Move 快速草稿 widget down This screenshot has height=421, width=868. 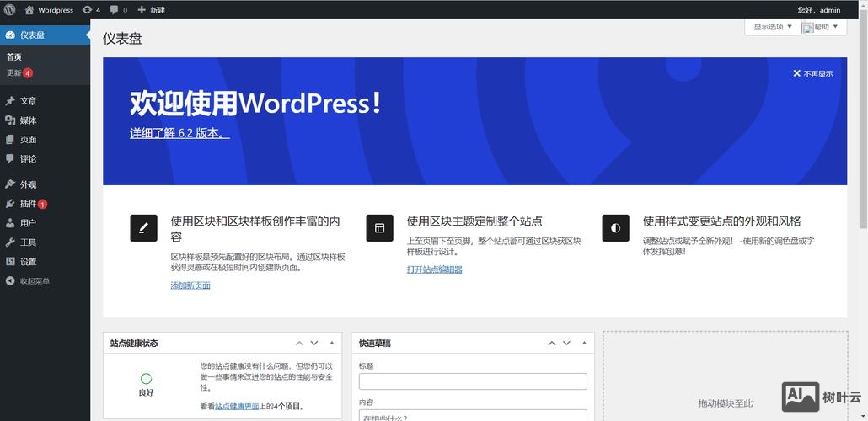pos(567,343)
